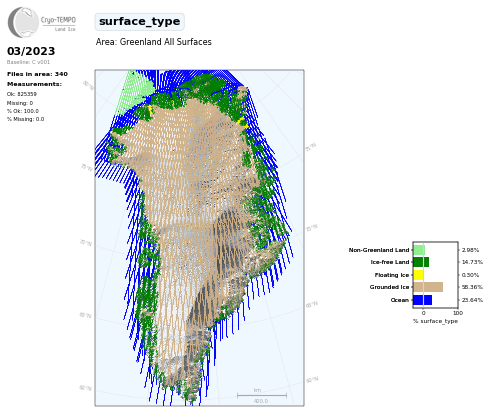Click the 03/2023 date heading
The height and width of the screenshot is (410, 492).
pos(31,51)
